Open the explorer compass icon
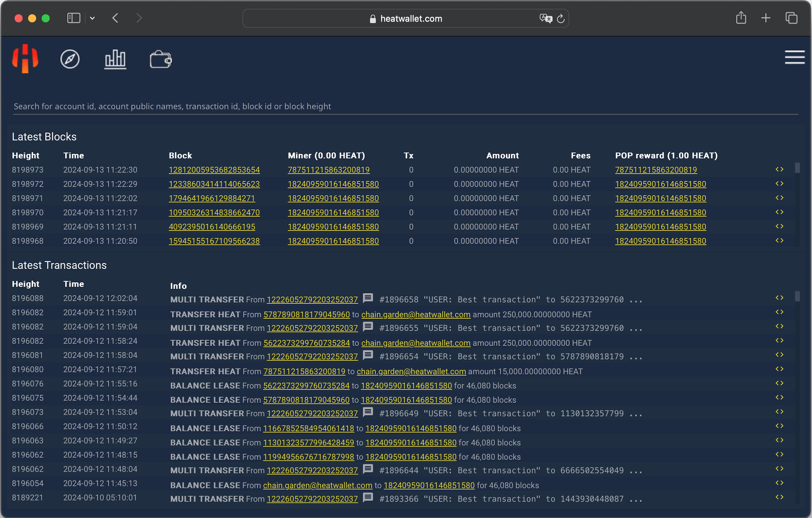Screen dimensions: 812x518 coord(70,59)
